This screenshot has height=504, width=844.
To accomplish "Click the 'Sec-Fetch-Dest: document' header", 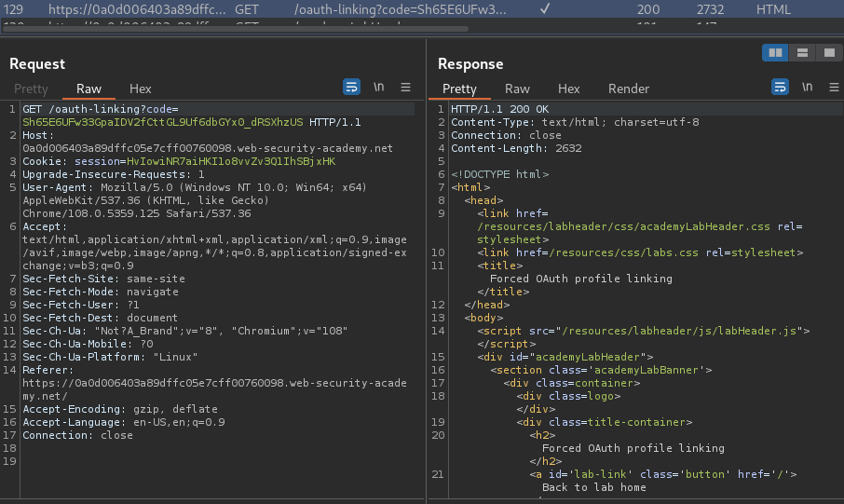I will [x=100, y=318].
